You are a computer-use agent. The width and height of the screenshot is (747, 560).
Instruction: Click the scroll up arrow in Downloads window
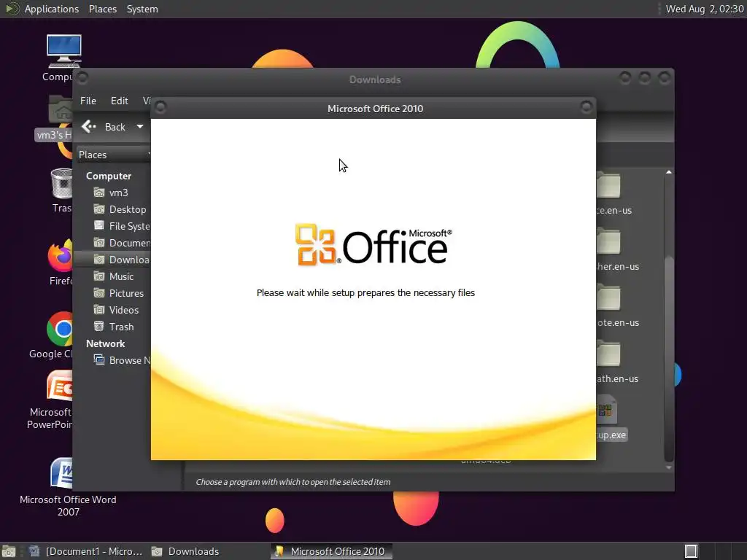(668, 172)
